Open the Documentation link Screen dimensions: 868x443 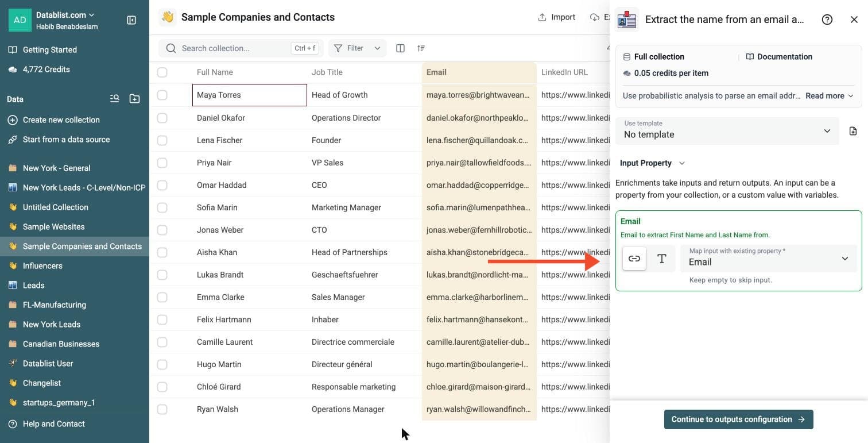click(780, 57)
